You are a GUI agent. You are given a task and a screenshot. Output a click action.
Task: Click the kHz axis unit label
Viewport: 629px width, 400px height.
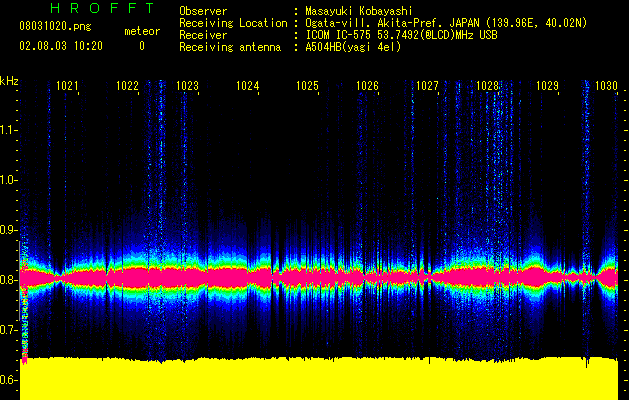[x=9, y=81]
